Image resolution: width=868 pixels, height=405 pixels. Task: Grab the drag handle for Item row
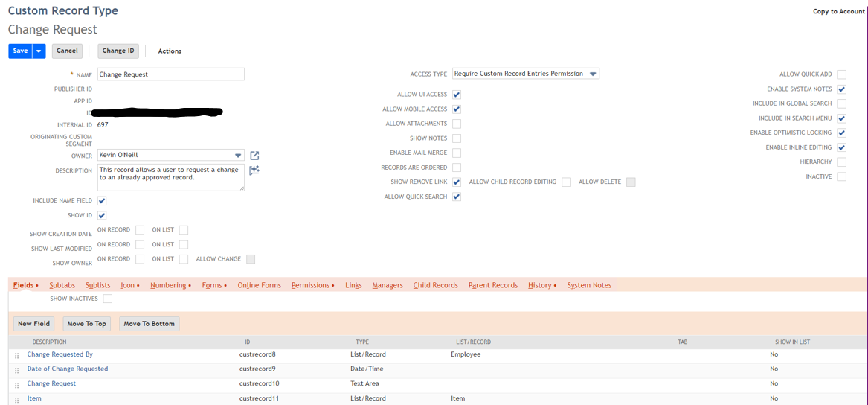(16, 399)
